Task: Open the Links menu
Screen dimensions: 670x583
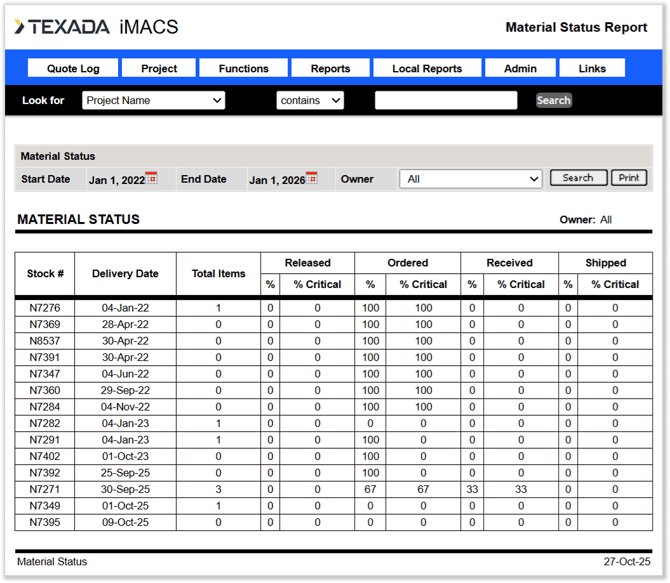Action: coord(592,69)
